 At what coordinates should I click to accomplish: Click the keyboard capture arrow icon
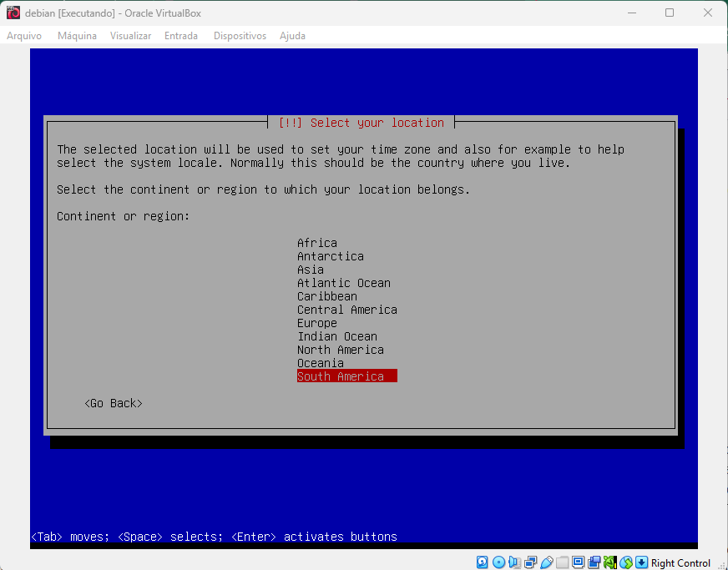coord(642,562)
